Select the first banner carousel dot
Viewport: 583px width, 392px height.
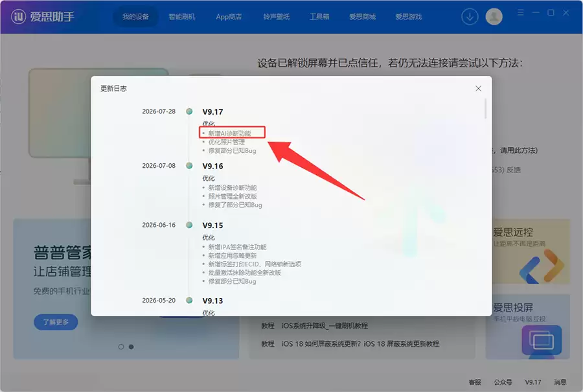(x=121, y=347)
